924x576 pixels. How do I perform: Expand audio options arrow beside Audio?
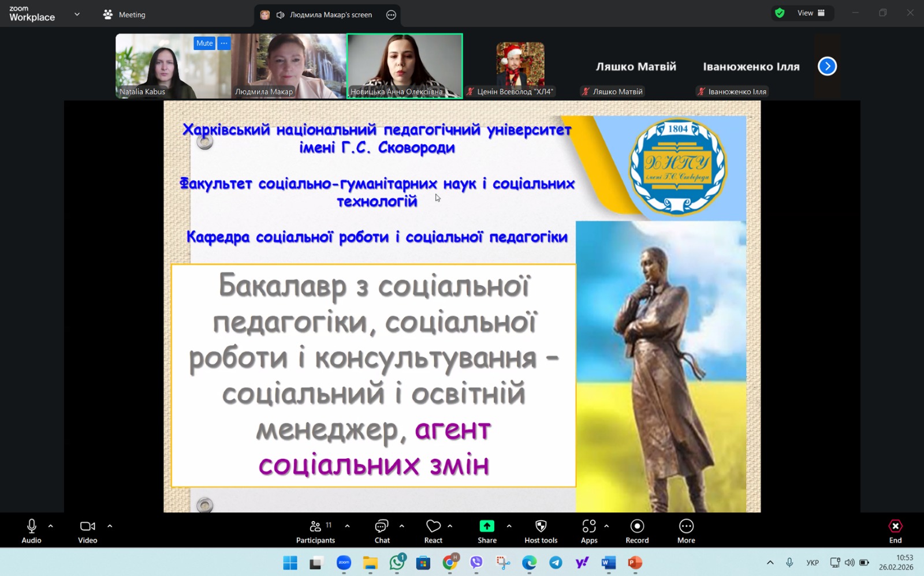tap(51, 526)
